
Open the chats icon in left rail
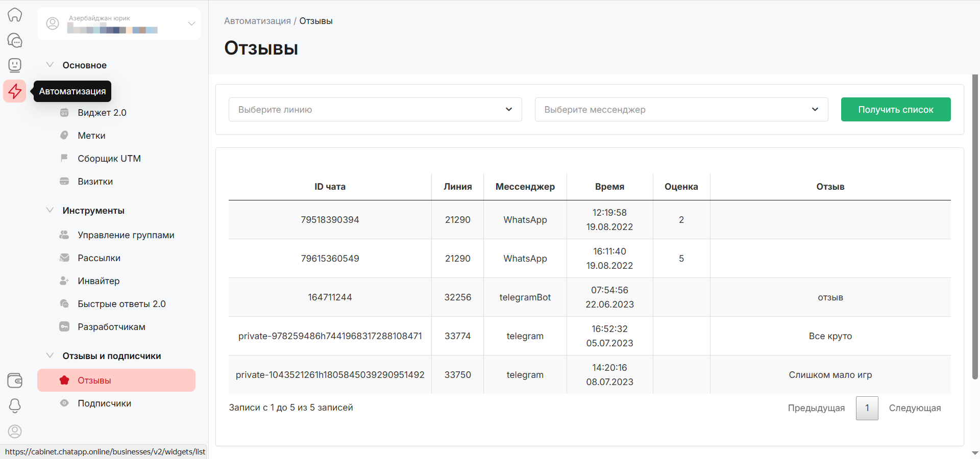click(x=15, y=40)
